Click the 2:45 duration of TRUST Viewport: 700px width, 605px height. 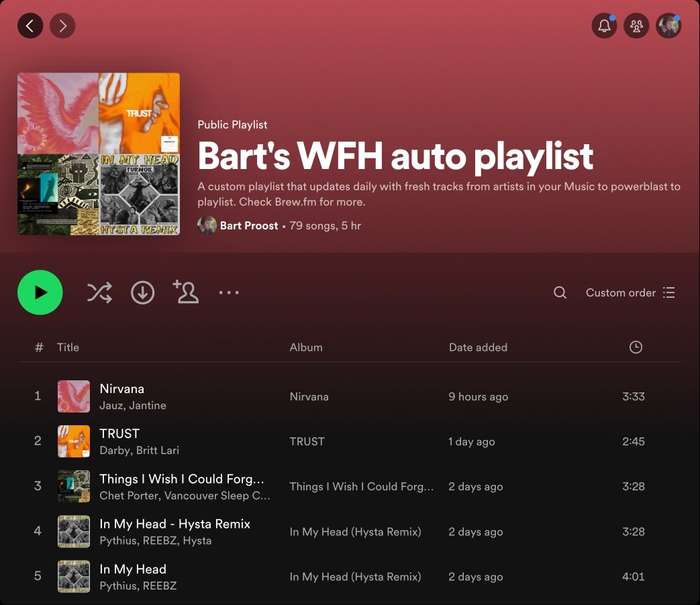click(634, 442)
